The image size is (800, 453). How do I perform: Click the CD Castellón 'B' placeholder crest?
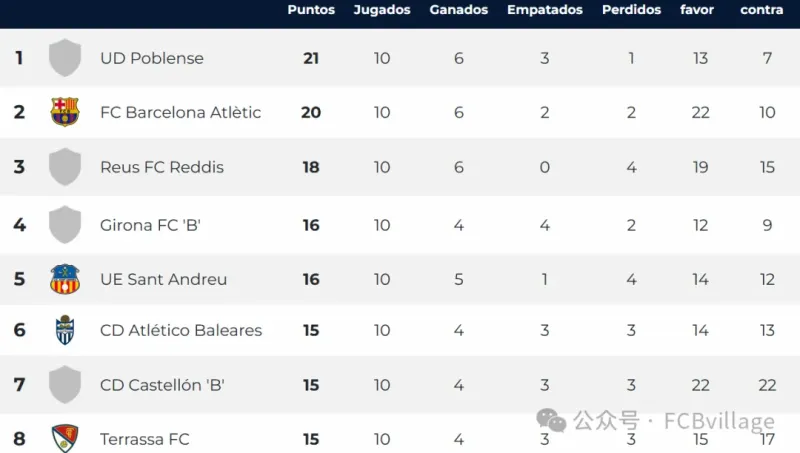point(65,385)
